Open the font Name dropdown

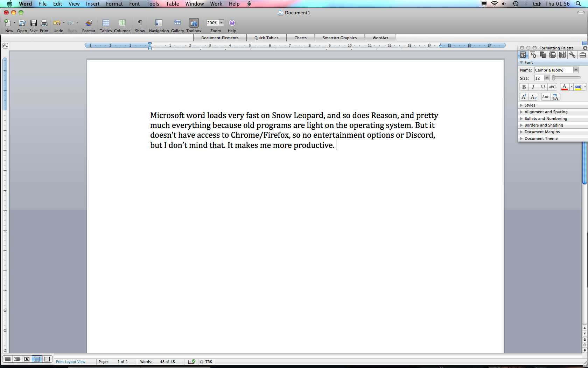pyautogui.click(x=576, y=70)
